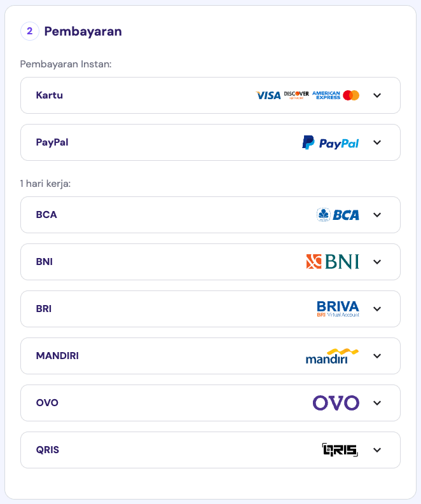Screen dimensions: 421x504
Task: Click the BCA bank logo
Action: click(338, 215)
